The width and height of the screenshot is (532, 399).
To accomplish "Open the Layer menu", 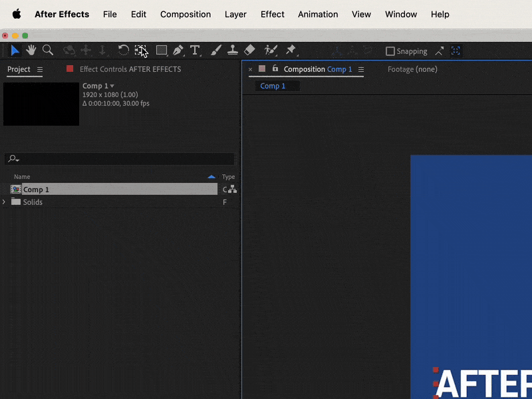I will pos(235,15).
